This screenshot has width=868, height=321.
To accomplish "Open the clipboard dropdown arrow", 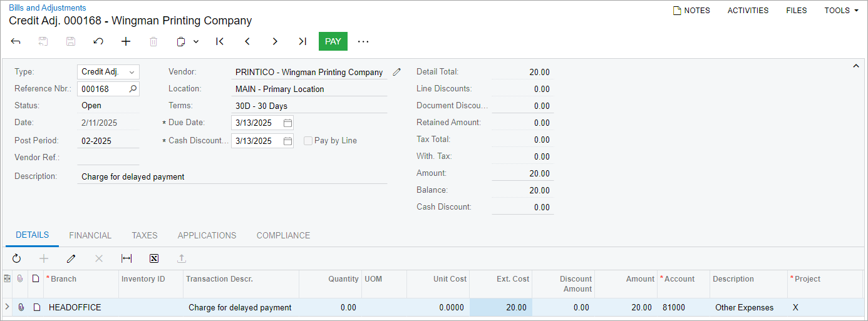I will (196, 41).
